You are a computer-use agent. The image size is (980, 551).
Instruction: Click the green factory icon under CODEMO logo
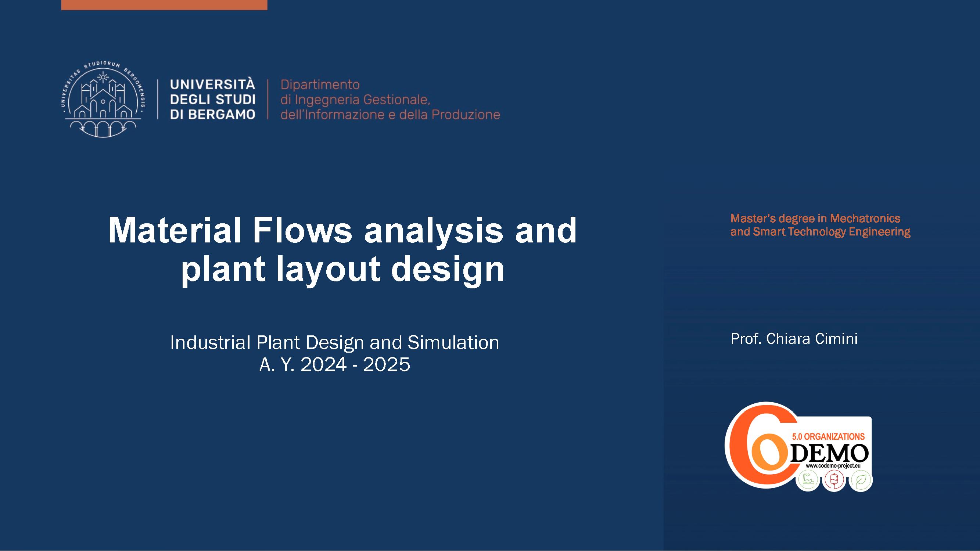tap(808, 480)
